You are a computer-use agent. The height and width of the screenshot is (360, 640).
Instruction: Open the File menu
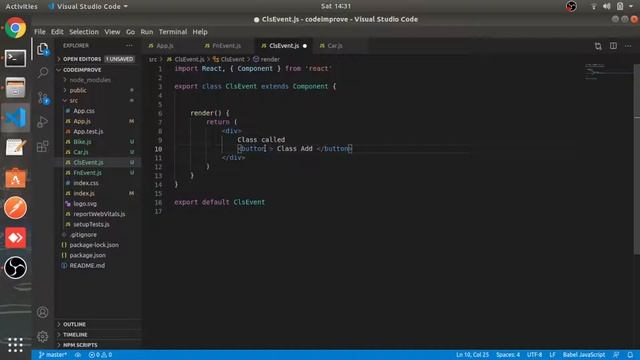point(40,32)
